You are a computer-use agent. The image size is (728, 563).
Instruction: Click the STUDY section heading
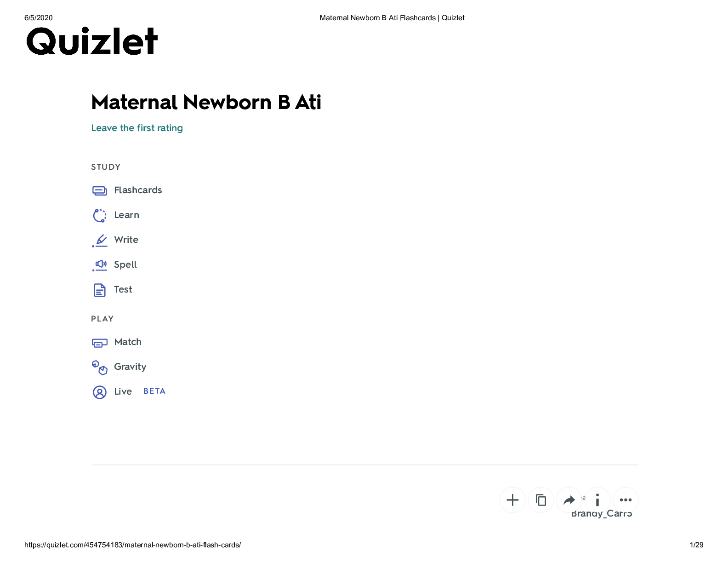[105, 167]
